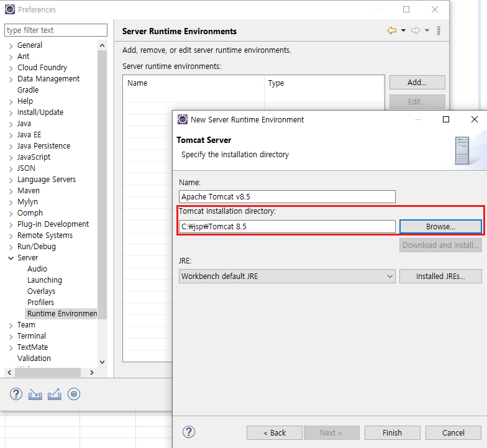Image resolution: width=487 pixels, height=448 pixels.
Task: Select the Plug-in Development tree item
Action: (53, 224)
